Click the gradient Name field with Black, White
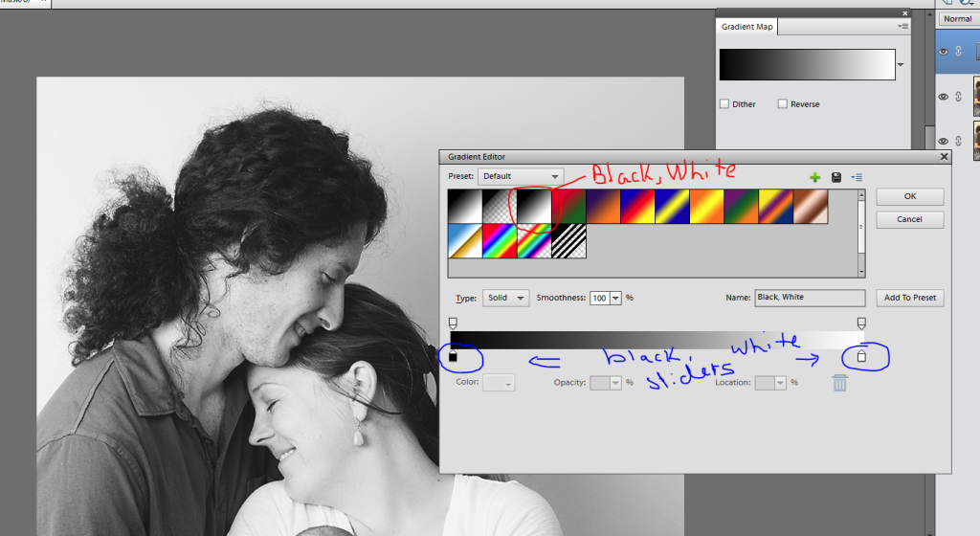The width and height of the screenshot is (980, 536). [x=809, y=298]
